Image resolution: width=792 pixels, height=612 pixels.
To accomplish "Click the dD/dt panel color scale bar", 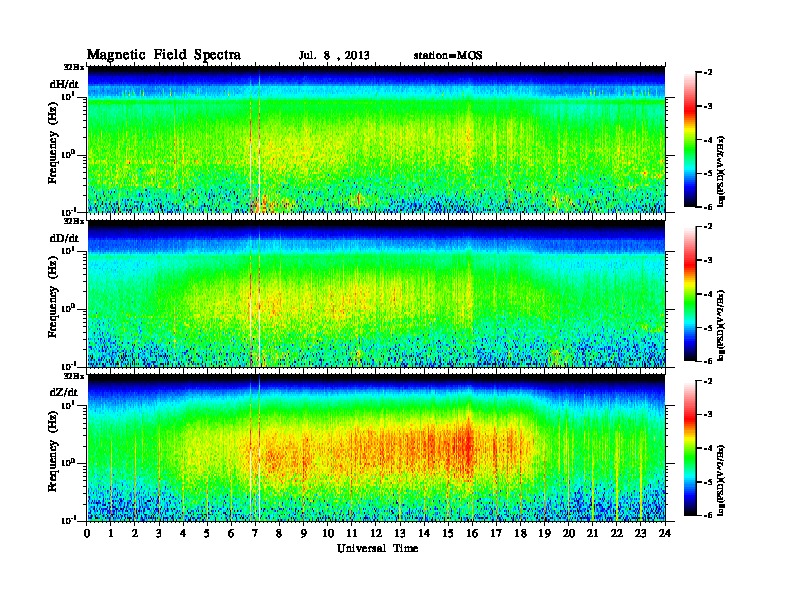I will 689,293.
